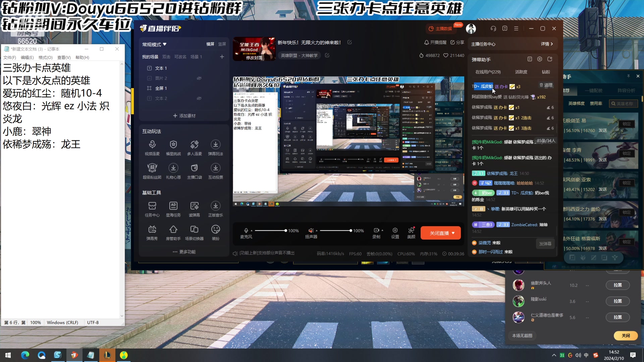Screen dimensions: 644x362
Task: Switch to 横屏 landscape mode
Action: pos(210,44)
